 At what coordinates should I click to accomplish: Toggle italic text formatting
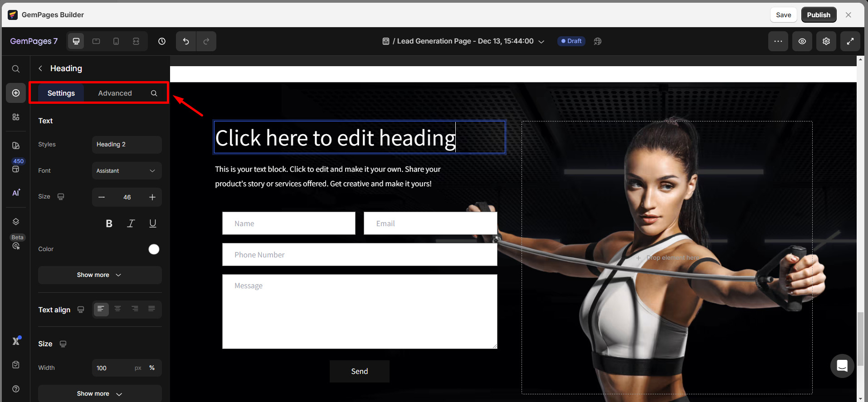(131, 223)
